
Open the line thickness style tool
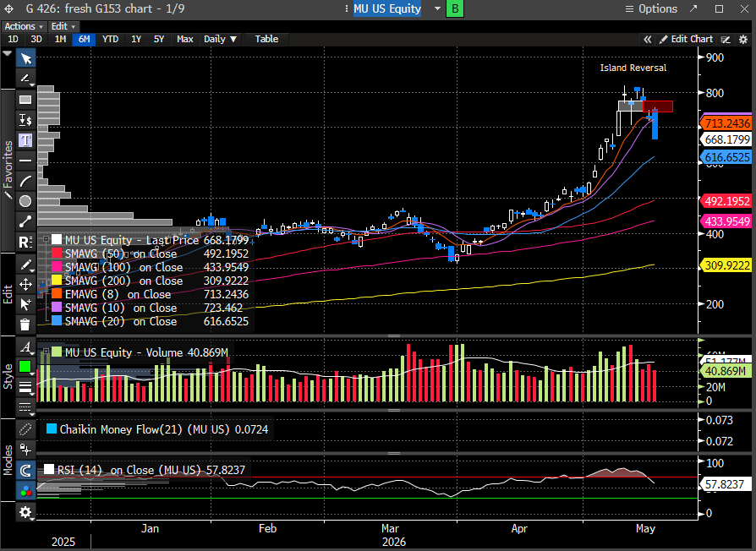tap(25, 387)
